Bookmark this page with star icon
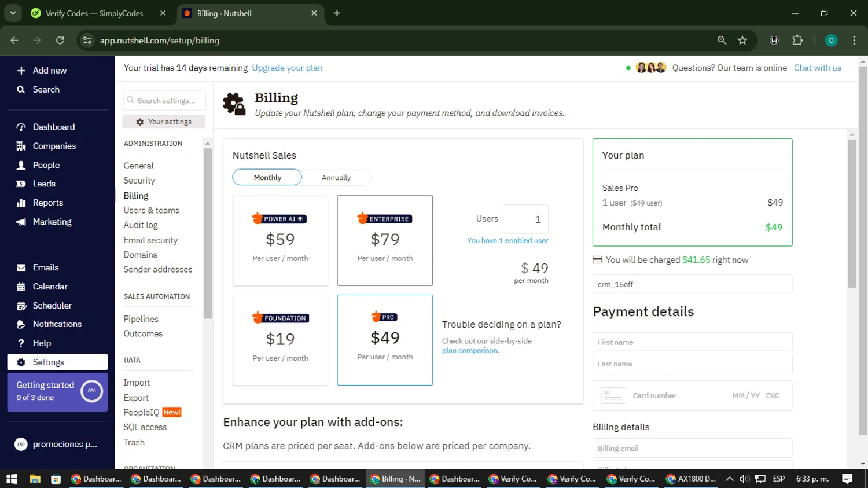This screenshot has width=868, height=488. click(x=742, y=41)
